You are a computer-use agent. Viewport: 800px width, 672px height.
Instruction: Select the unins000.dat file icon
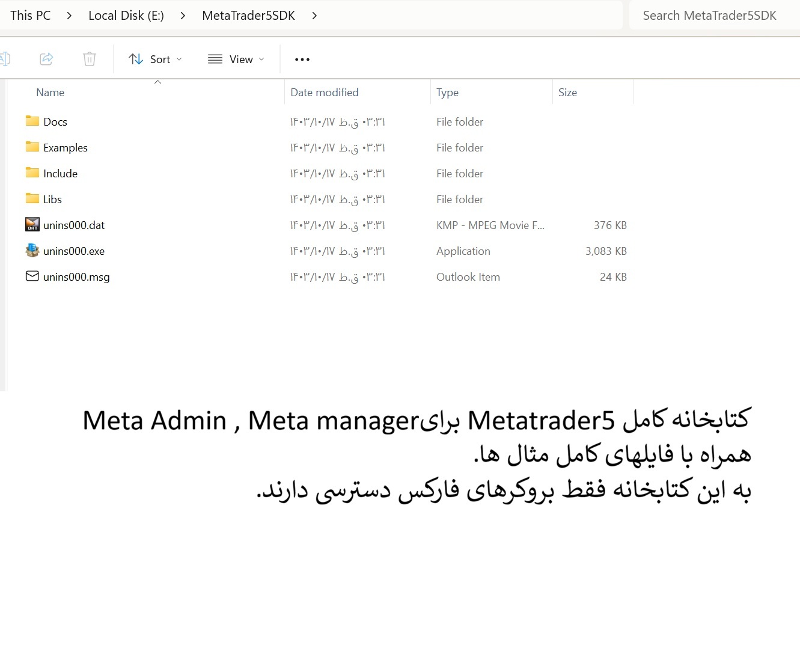tap(32, 225)
